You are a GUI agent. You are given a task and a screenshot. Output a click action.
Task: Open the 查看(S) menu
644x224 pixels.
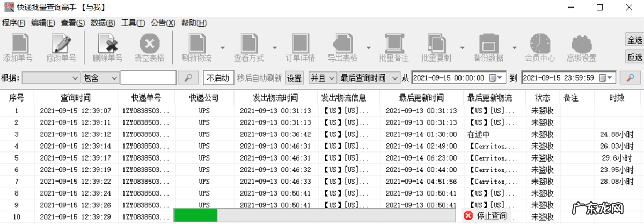73,23
